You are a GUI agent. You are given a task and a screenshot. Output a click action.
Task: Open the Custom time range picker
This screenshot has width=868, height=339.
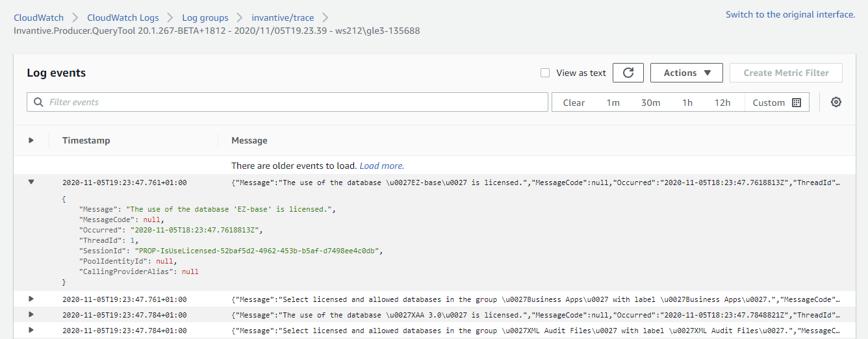(776, 103)
